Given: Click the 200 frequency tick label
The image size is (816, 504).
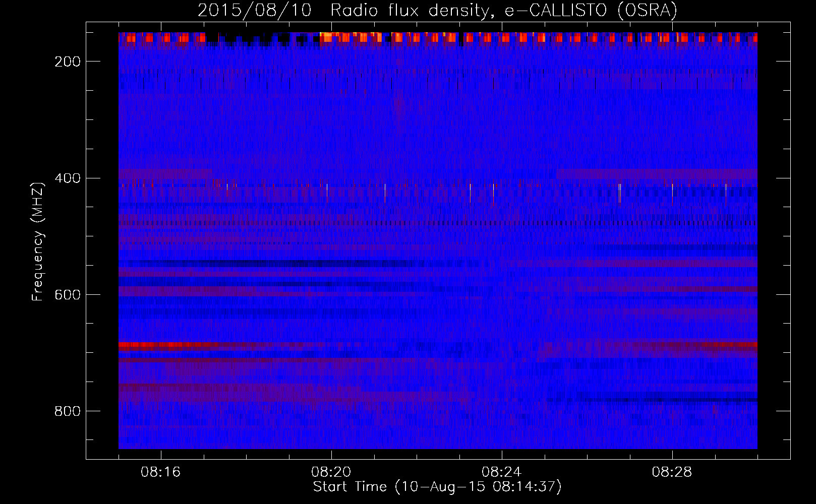Looking at the screenshot, I should (x=68, y=61).
